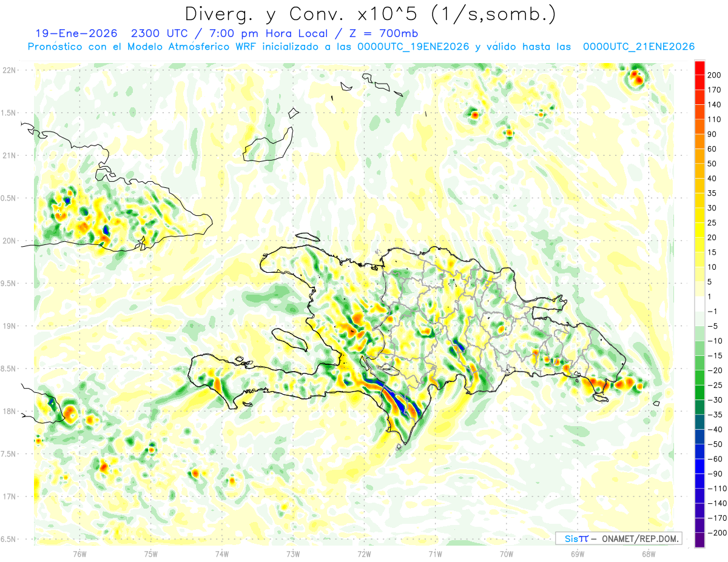Click the 20N latitude label

[x=8, y=241]
